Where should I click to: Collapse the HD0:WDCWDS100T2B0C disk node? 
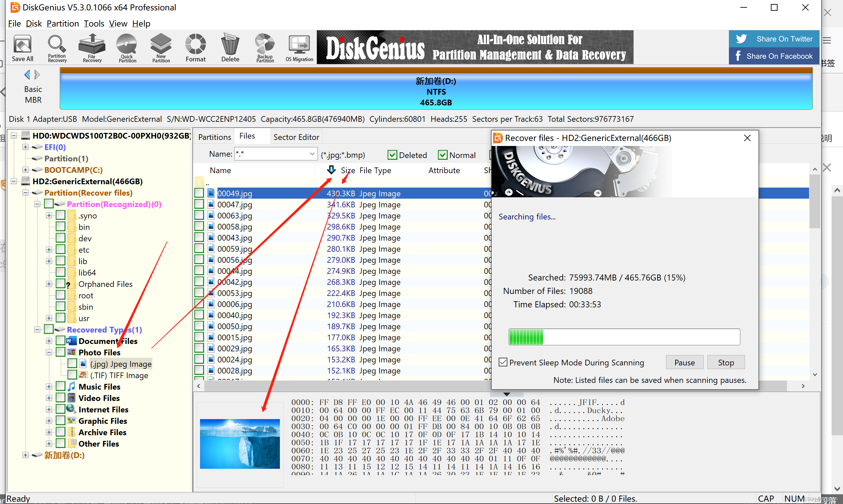coord(14,136)
